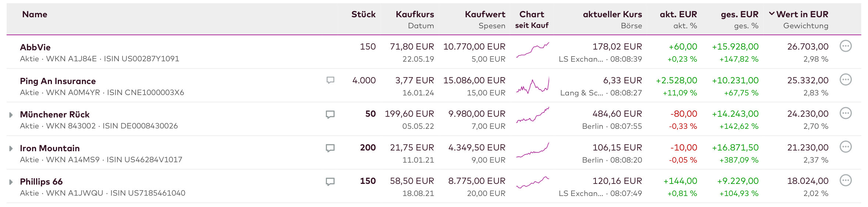The width and height of the screenshot is (868, 207).
Task: Sort the table by Wert in EUR
Action: pyautogui.click(x=802, y=14)
